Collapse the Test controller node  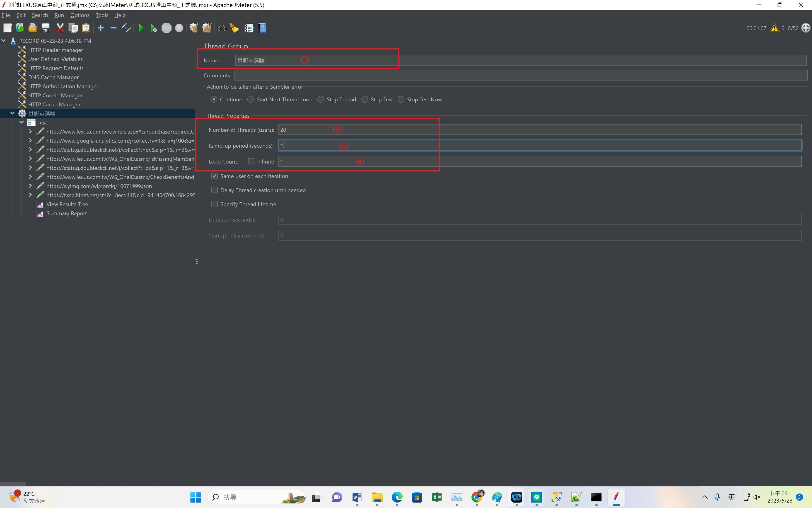pyautogui.click(x=22, y=122)
